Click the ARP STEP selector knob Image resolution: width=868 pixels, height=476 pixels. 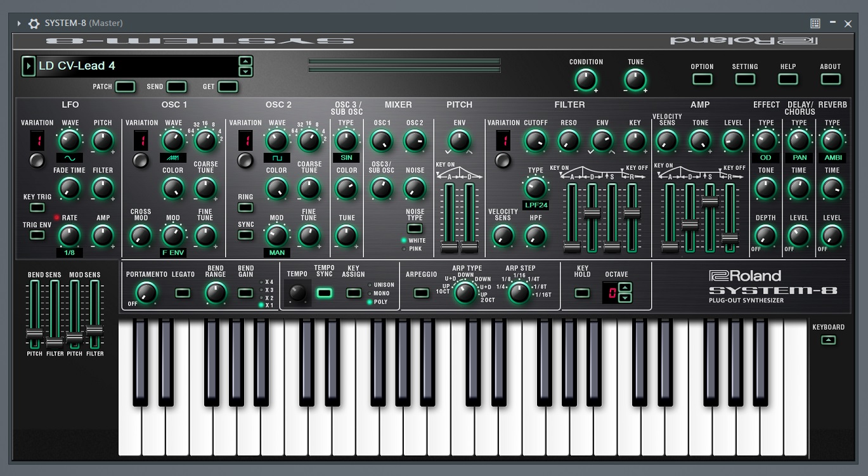[519, 293]
